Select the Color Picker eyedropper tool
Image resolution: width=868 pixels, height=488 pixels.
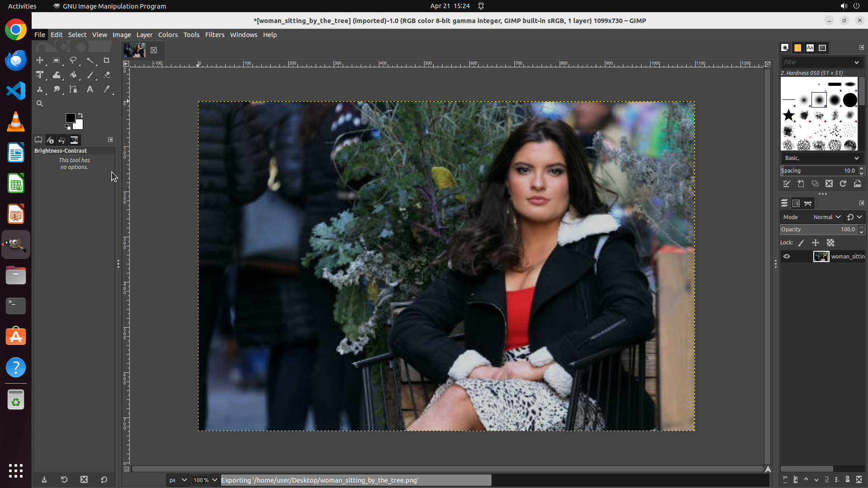[x=107, y=89]
